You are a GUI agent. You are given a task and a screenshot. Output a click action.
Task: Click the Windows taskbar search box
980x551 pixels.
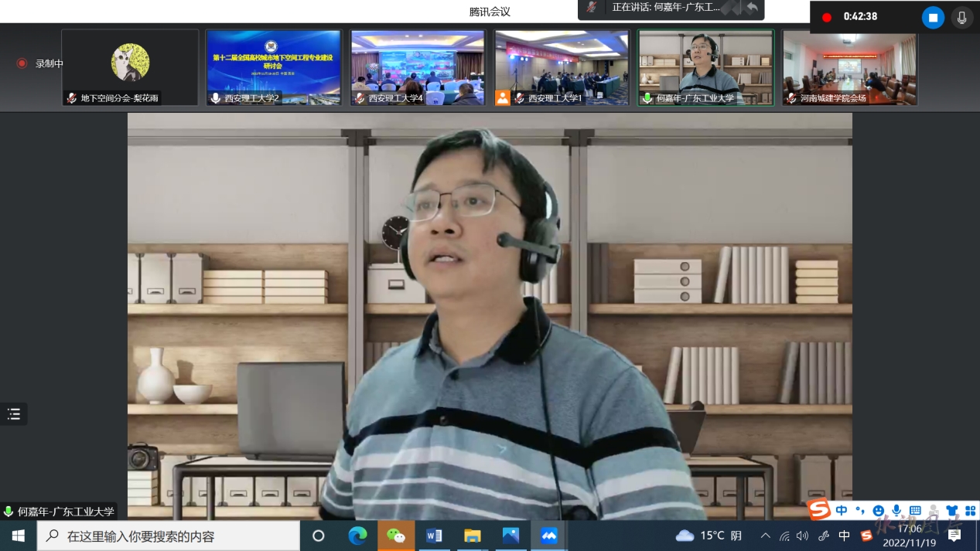(169, 536)
